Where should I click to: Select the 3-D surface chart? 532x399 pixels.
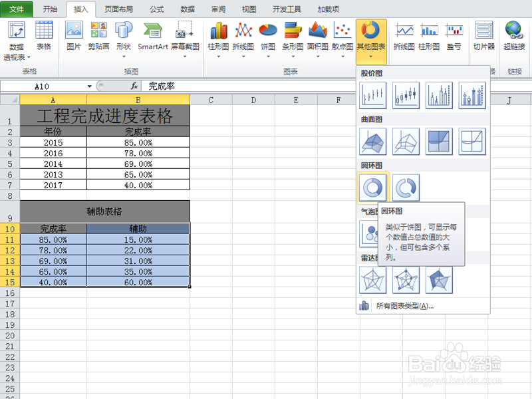pyautogui.click(x=373, y=142)
